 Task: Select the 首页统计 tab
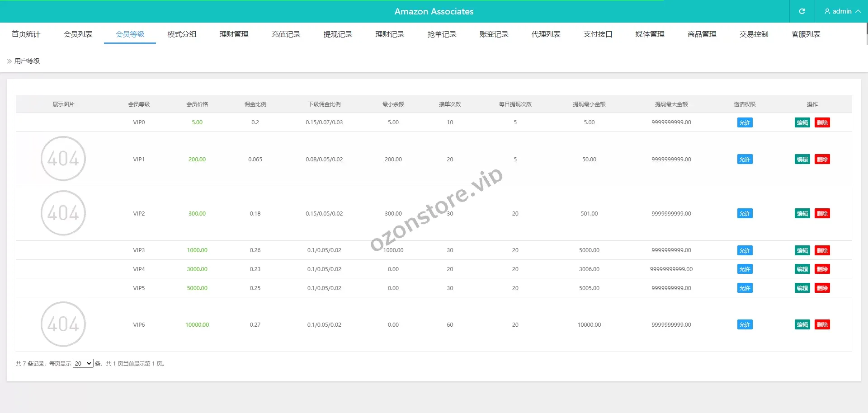point(26,34)
